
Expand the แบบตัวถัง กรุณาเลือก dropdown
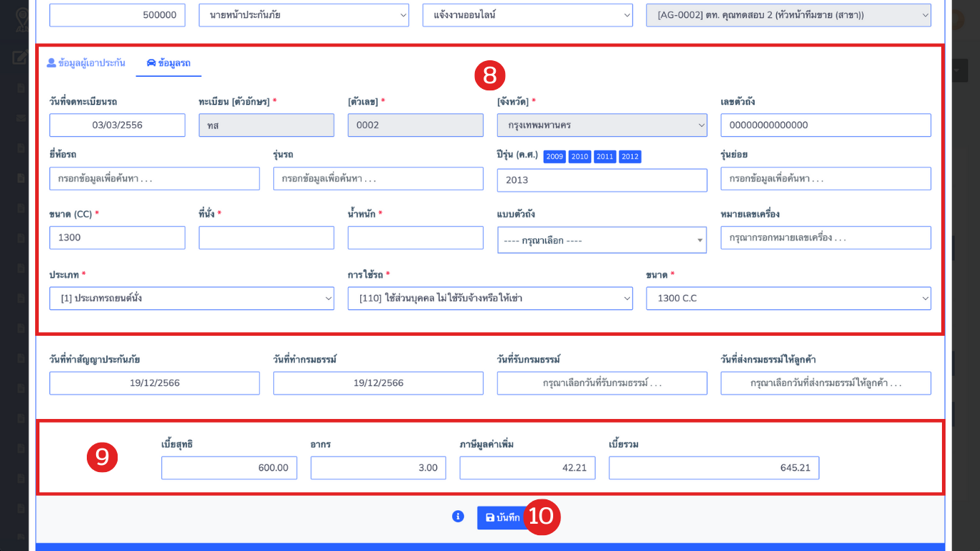[x=602, y=240]
